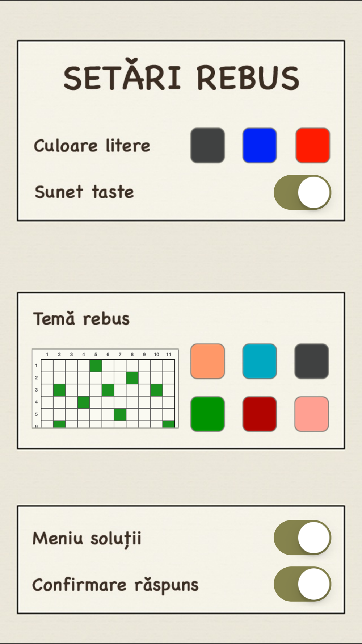Tap the Meniu soluții label
The width and height of the screenshot is (362, 644).
point(87,539)
